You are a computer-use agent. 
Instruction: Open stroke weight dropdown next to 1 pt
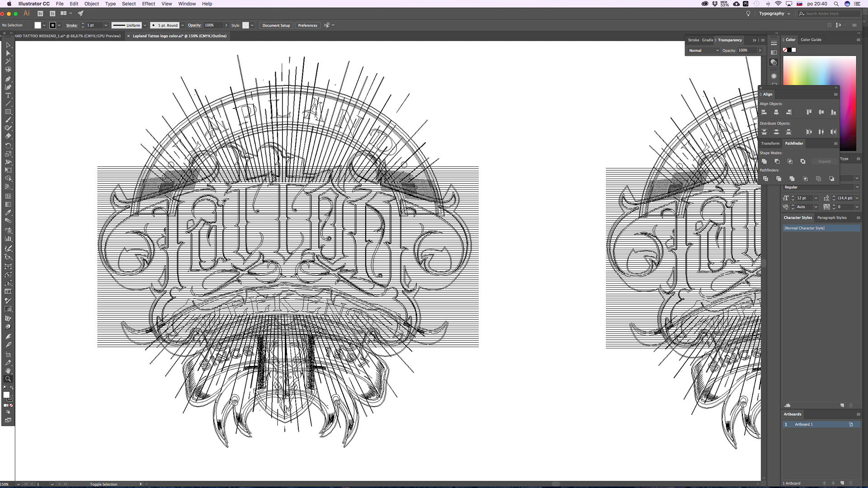click(106, 25)
